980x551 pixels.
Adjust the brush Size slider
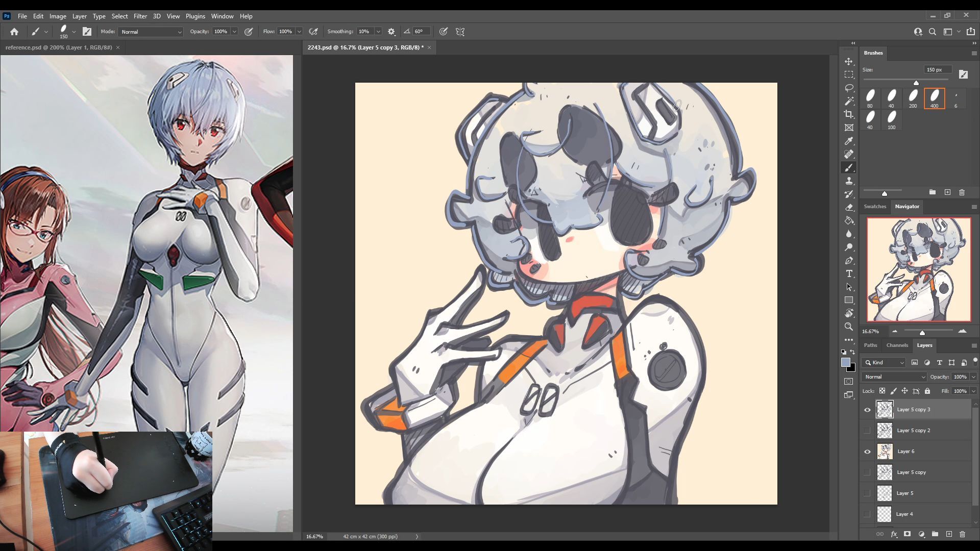click(916, 83)
